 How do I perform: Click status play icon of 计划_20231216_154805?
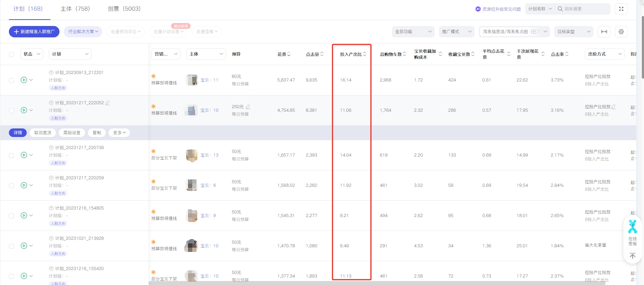coord(24,216)
